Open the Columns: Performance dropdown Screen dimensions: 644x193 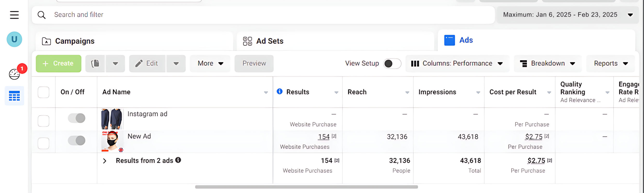click(x=457, y=63)
